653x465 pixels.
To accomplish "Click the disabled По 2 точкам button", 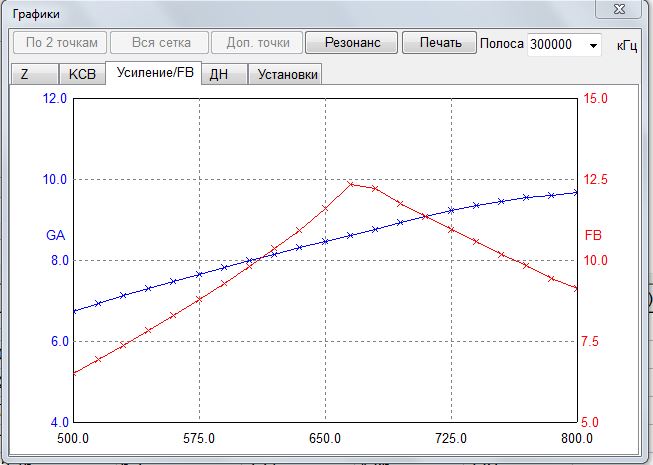I will click(60, 43).
